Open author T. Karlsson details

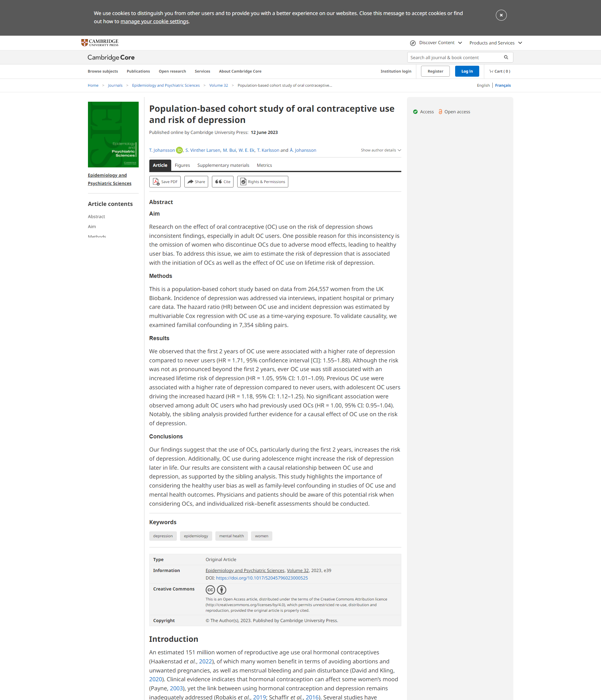tap(268, 150)
